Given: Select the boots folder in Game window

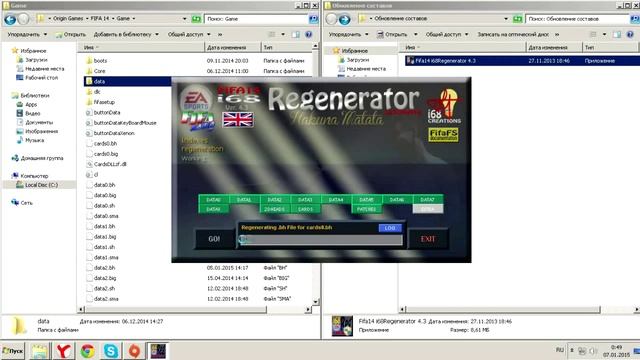Looking at the screenshot, I should point(100,60).
